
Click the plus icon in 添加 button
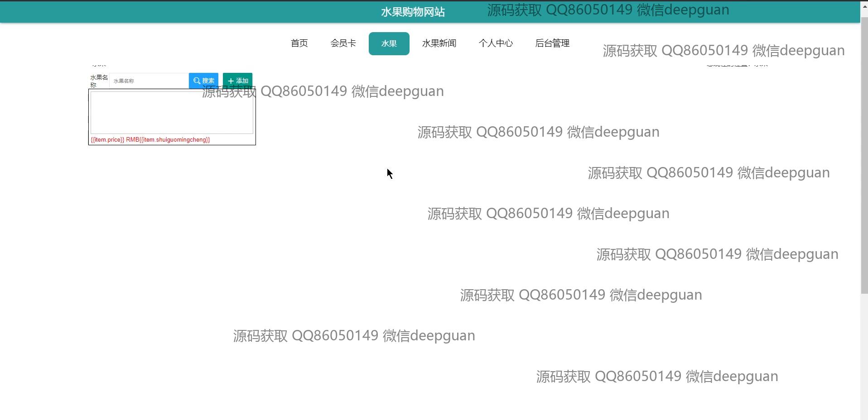[x=231, y=81]
